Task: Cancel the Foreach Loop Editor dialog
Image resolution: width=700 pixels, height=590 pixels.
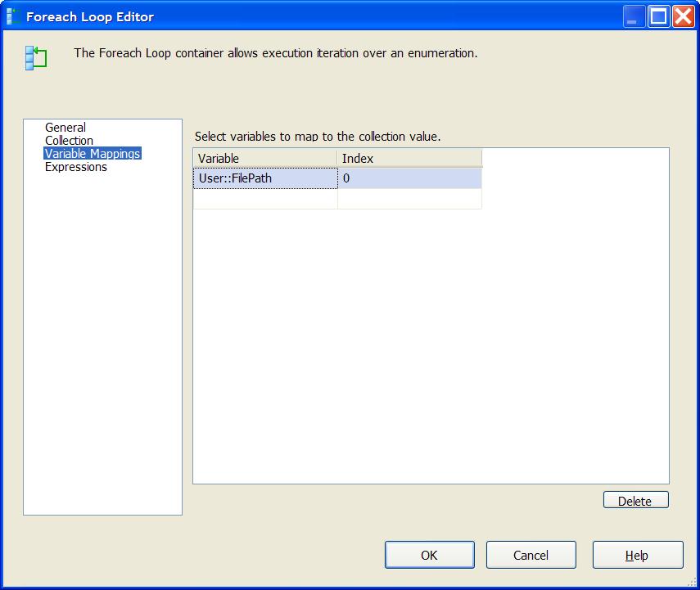Action: (531, 555)
